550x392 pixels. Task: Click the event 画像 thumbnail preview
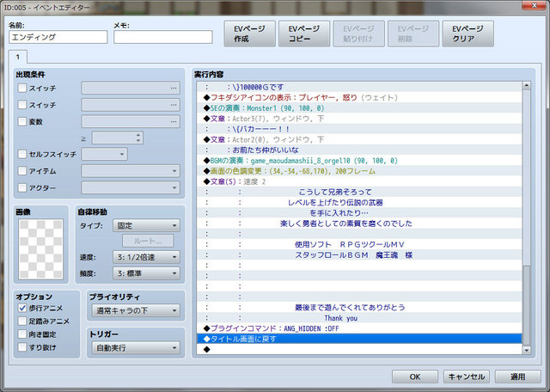pyautogui.click(x=40, y=249)
